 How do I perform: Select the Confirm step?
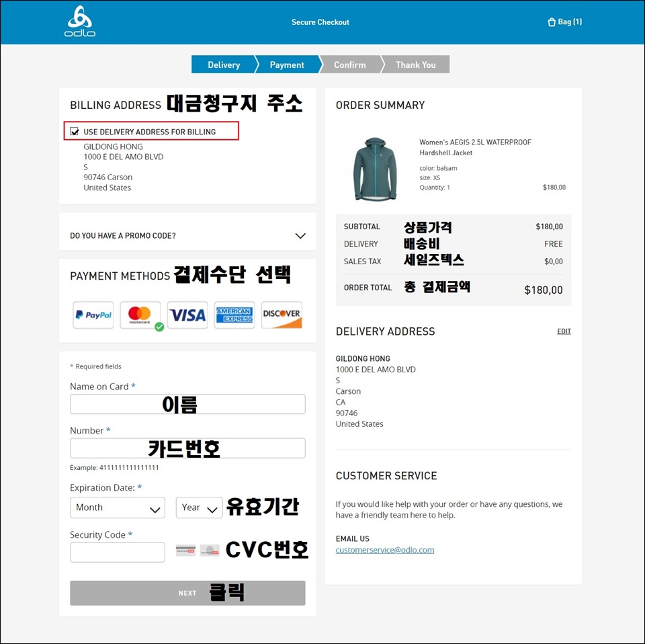pos(349,65)
